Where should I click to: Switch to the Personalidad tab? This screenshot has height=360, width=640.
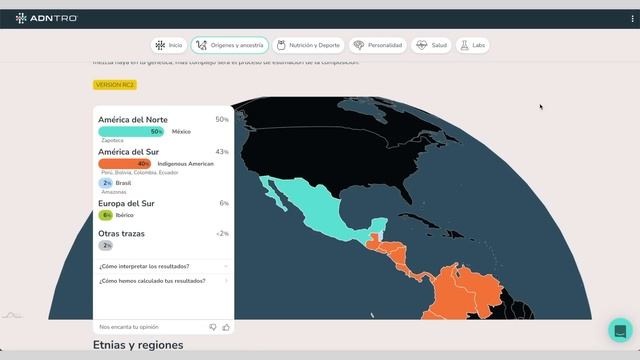378,45
